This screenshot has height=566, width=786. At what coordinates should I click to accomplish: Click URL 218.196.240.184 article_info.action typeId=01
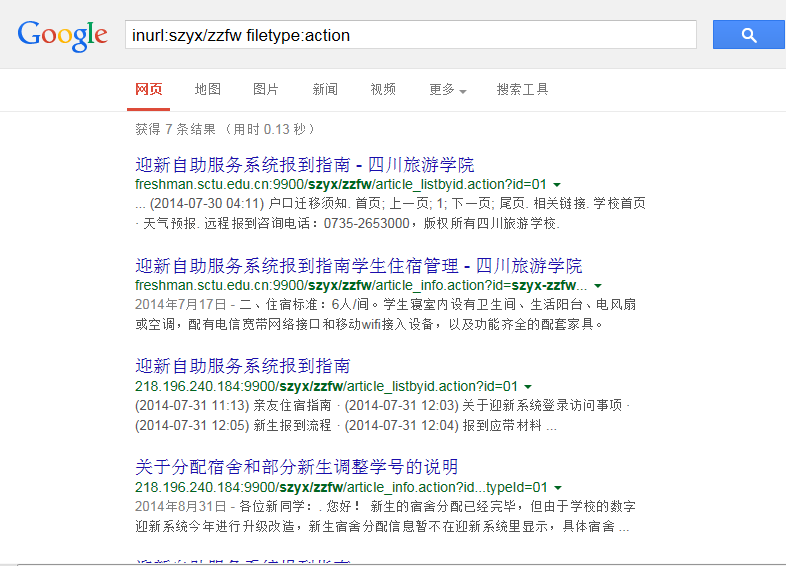[x=341, y=487]
